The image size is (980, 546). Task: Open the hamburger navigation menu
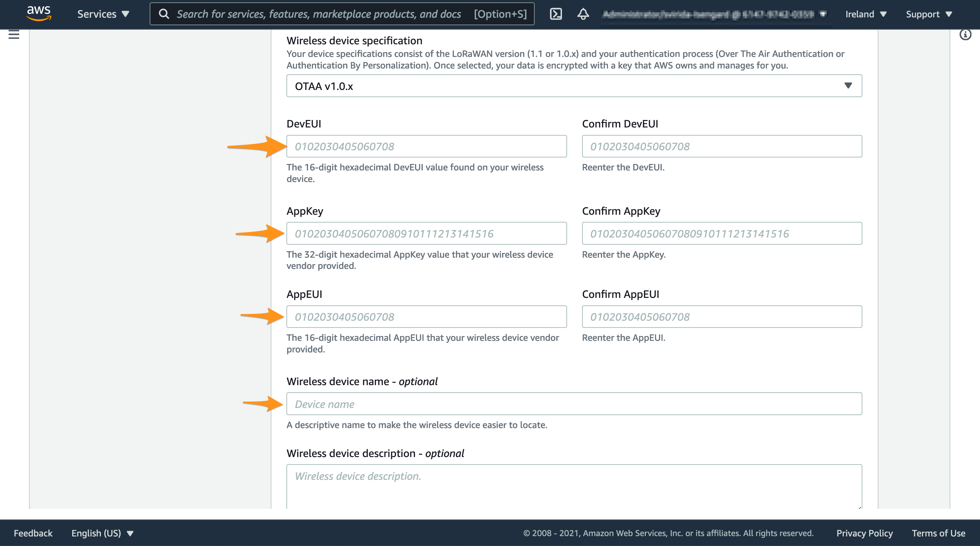pos(14,35)
